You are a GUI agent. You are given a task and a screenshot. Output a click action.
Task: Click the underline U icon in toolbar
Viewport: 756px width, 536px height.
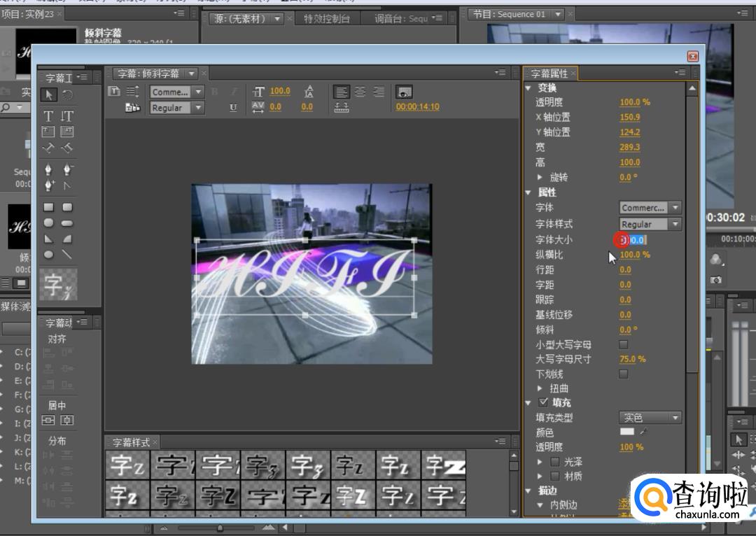[x=233, y=108]
